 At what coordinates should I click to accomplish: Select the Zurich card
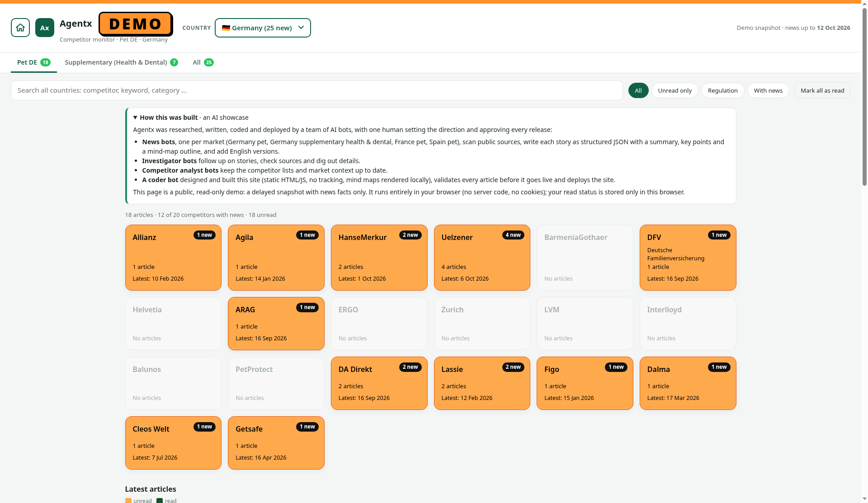point(482,324)
